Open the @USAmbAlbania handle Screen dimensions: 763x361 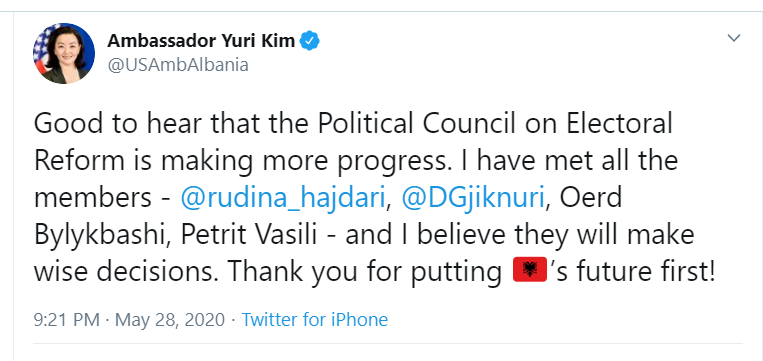(178, 65)
